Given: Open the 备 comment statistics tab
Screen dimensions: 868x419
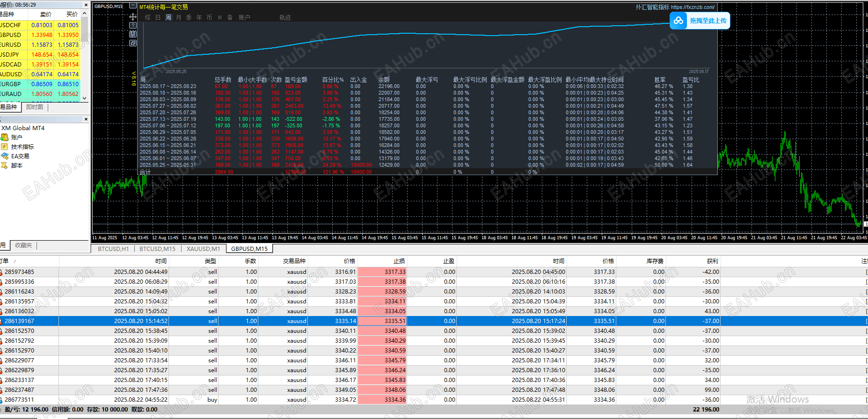Looking at the screenshot, I should 230,17.
